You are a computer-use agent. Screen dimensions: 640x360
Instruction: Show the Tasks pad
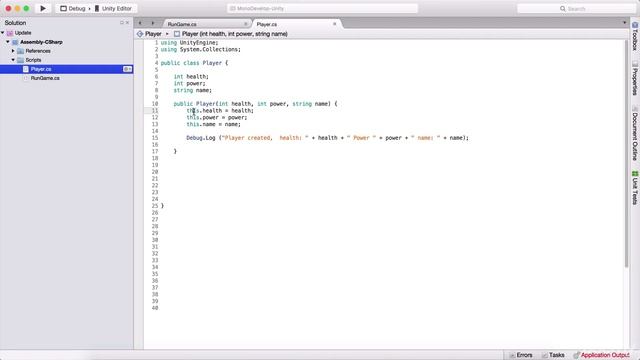553,355
